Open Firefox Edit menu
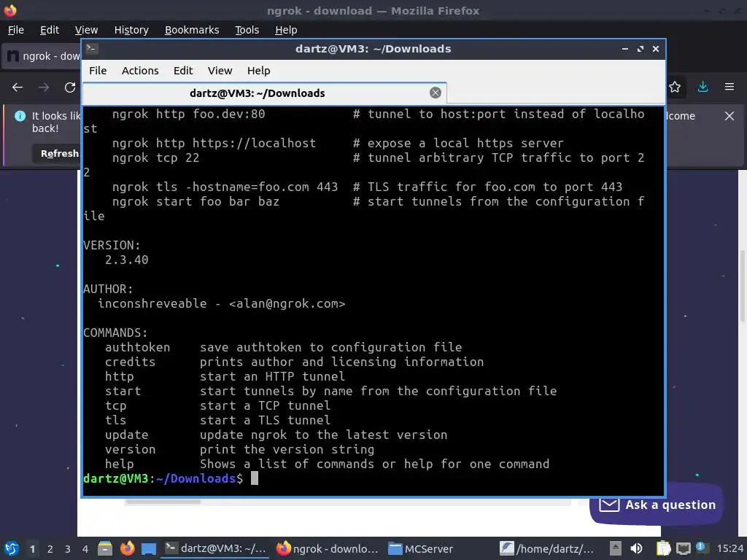The height and width of the screenshot is (560, 747). click(50, 30)
